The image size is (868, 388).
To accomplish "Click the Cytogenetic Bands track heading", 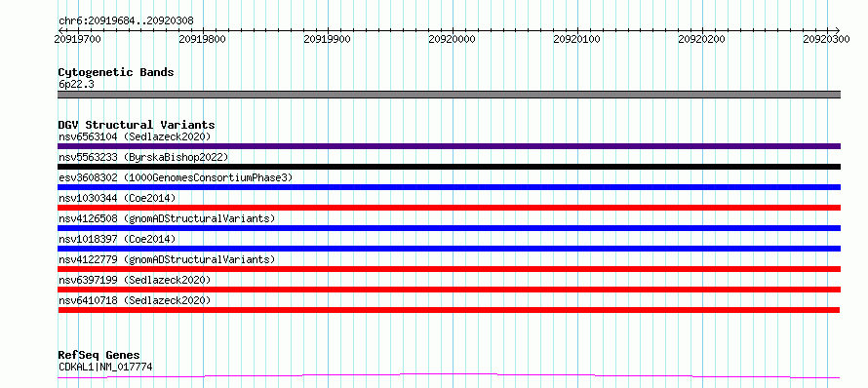I will click(x=116, y=72).
